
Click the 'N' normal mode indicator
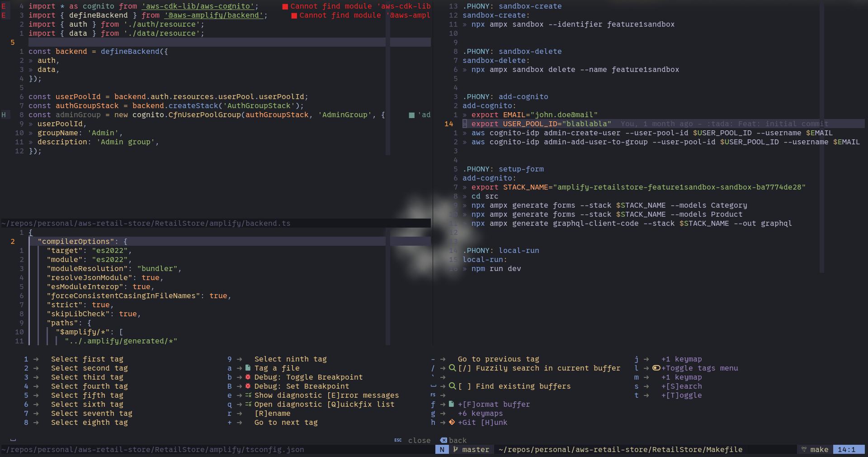click(442, 449)
